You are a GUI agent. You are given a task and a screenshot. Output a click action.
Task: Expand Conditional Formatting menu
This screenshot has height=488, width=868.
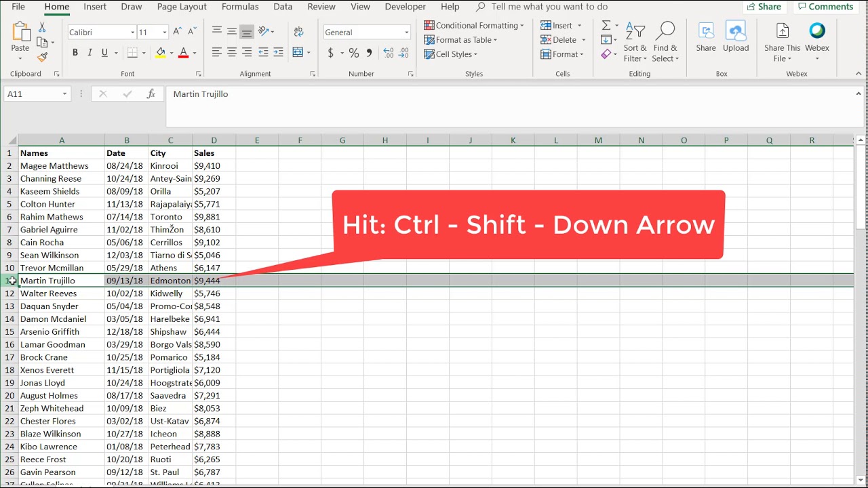[474, 25]
